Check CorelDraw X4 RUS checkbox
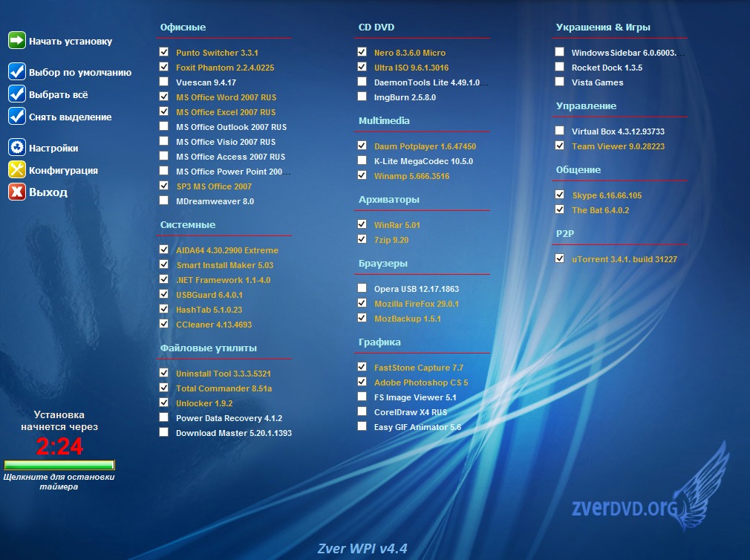This screenshot has width=750, height=560. 362,411
